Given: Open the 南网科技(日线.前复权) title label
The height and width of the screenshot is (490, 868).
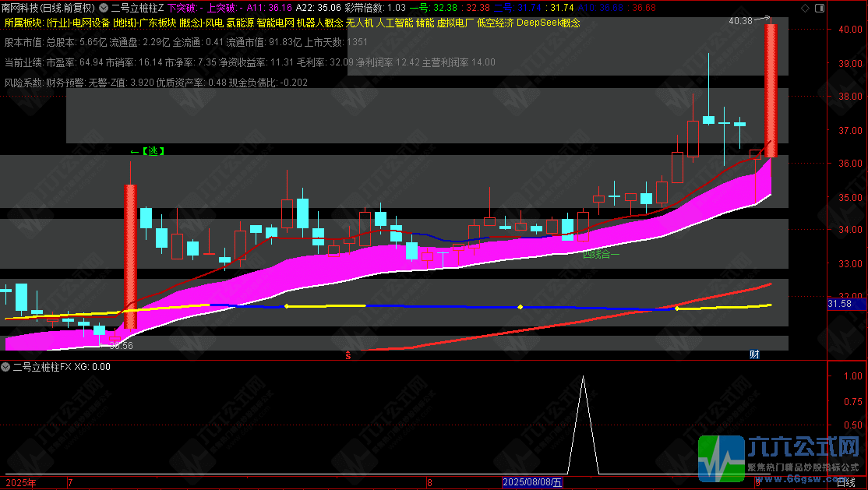Looking at the screenshot, I should 48,8.
